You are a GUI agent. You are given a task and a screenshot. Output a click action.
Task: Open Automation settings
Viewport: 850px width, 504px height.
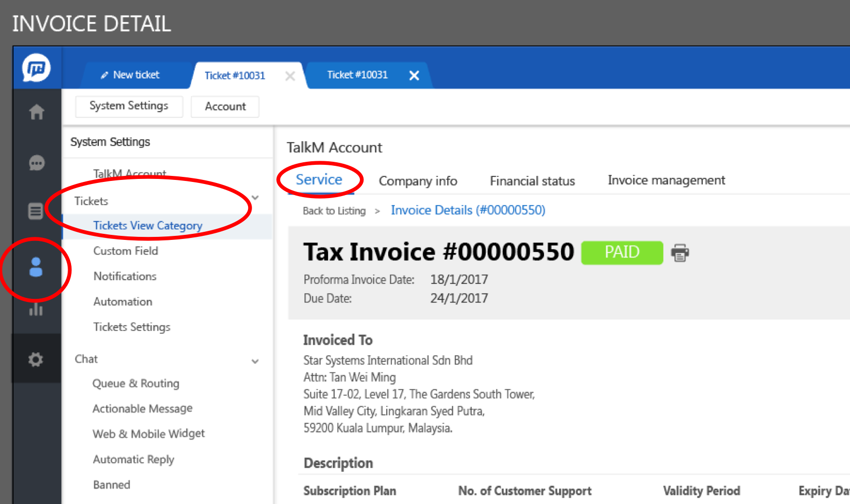[123, 301]
